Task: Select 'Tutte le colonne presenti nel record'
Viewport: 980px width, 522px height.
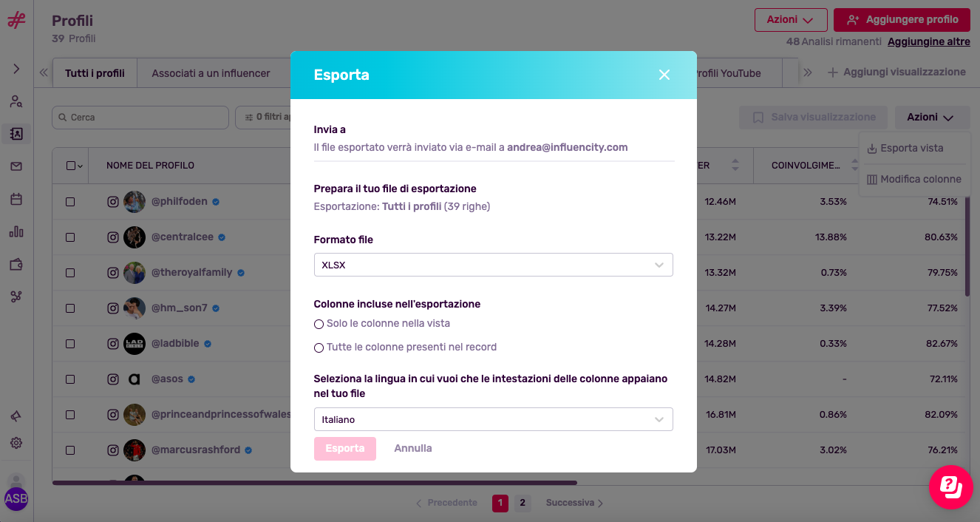Action: 405,347
